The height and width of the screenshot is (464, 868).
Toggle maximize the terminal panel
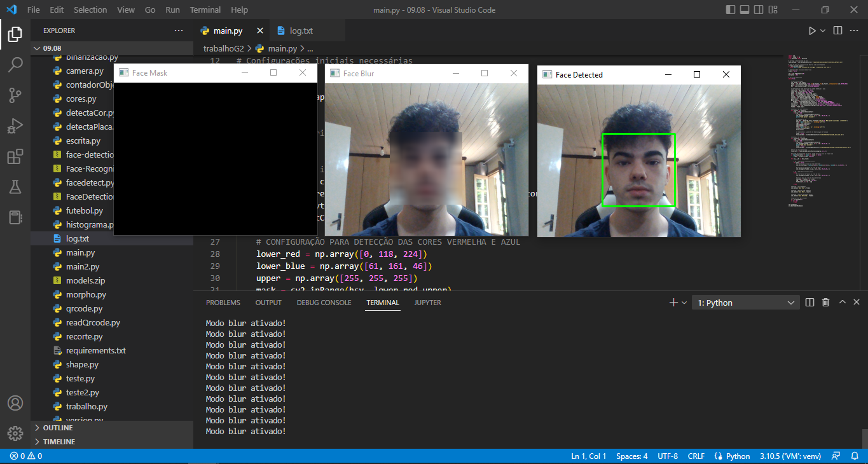click(x=842, y=302)
